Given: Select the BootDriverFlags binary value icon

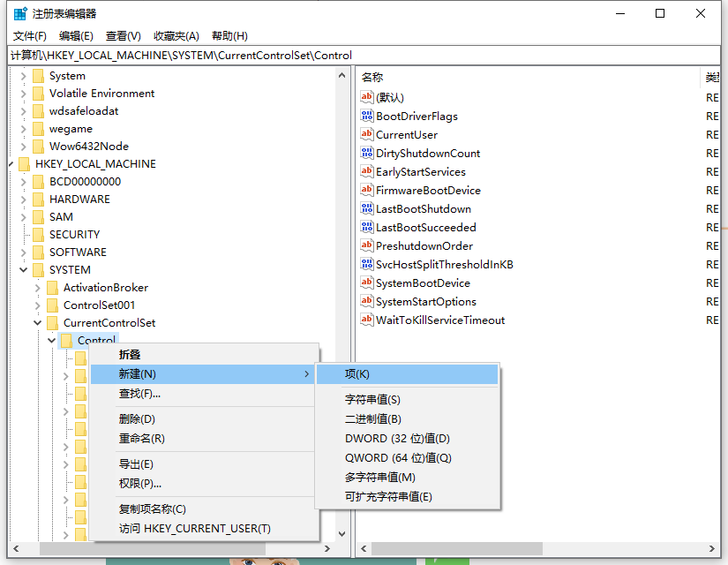Looking at the screenshot, I should pos(367,116).
